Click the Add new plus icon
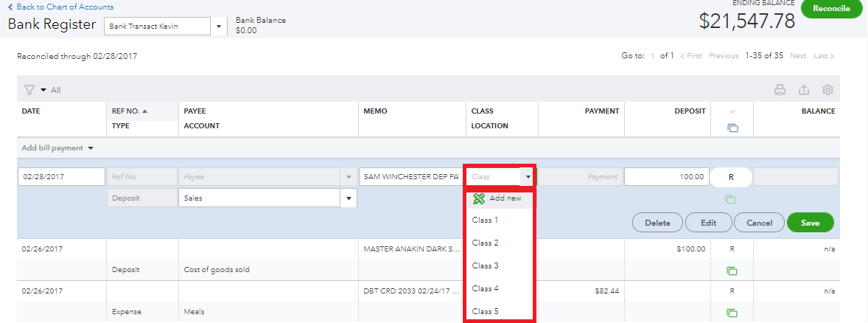 click(x=480, y=198)
